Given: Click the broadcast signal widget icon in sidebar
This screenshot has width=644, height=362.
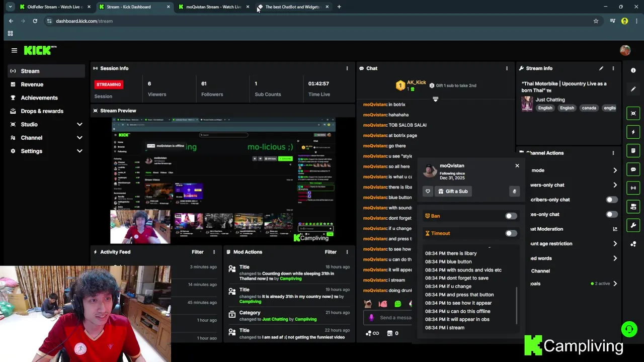Looking at the screenshot, I should (x=633, y=188).
